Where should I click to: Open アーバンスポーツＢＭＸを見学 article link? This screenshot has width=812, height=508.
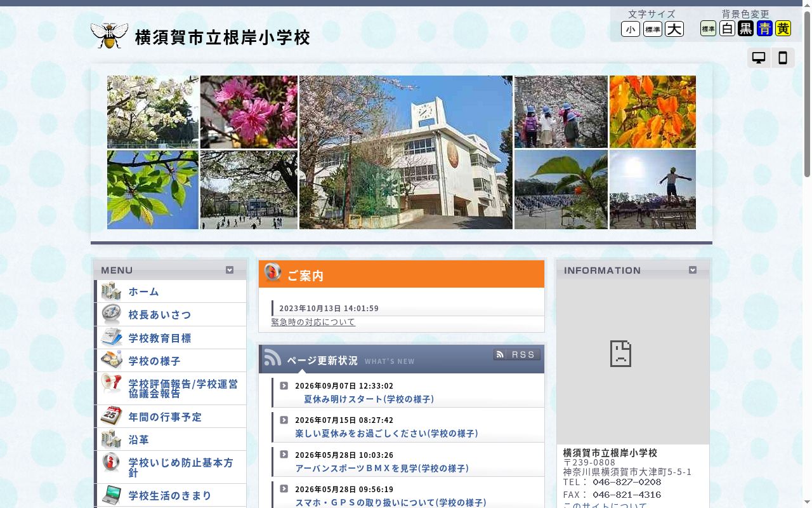[x=382, y=469]
